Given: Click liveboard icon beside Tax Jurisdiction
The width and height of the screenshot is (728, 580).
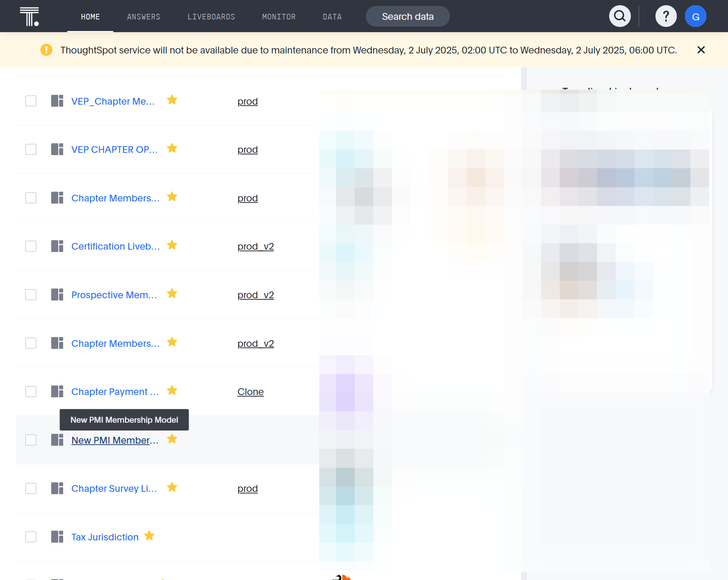Looking at the screenshot, I should click(57, 537).
